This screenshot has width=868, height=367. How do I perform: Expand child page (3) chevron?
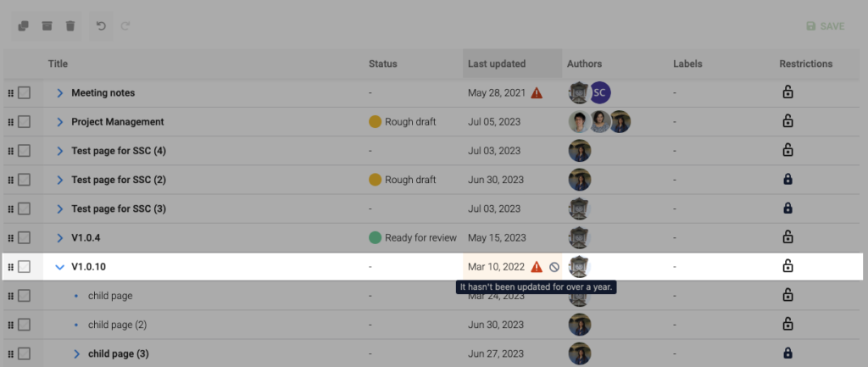[76, 353]
